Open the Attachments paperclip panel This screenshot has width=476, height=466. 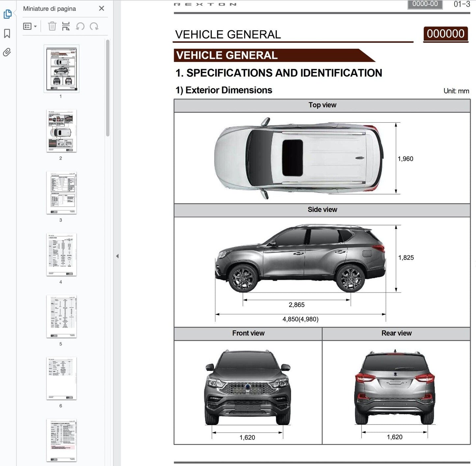pos(7,52)
